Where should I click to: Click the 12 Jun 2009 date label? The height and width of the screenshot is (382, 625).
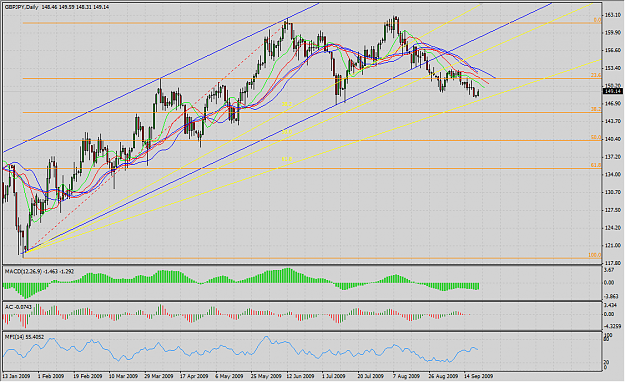point(301,376)
